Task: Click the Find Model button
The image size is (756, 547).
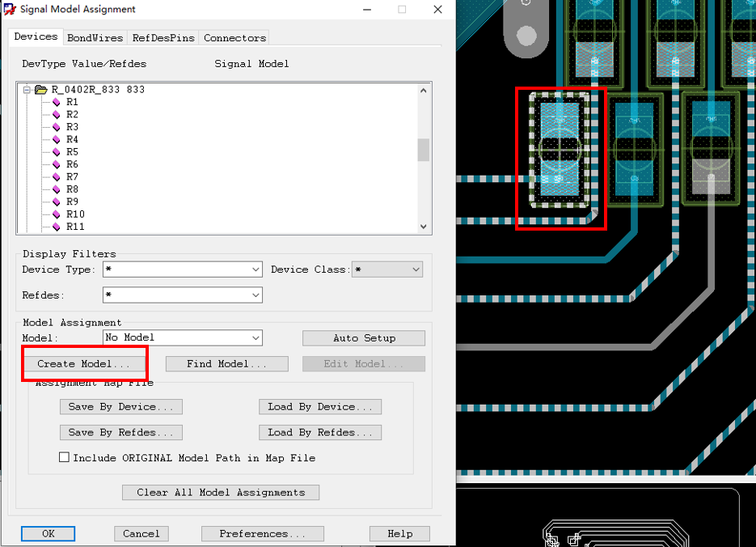Action: (227, 363)
